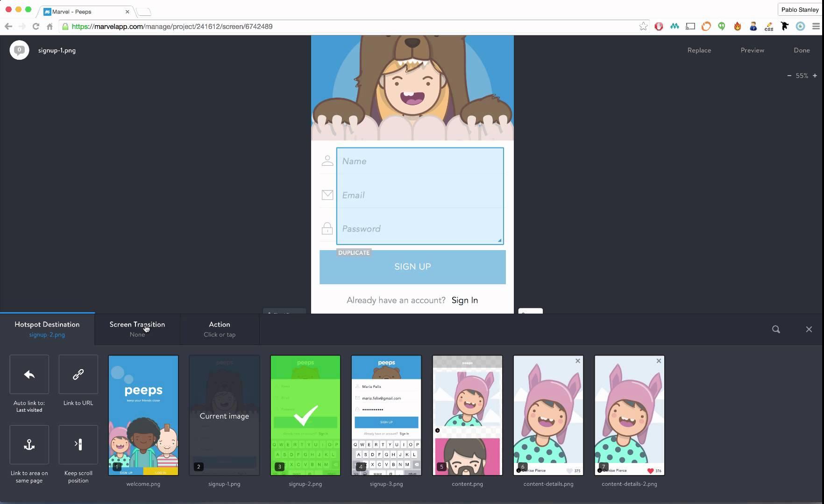Click the signup-1.png screen title
The width and height of the screenshot is (824, 504).
[57, 50]
